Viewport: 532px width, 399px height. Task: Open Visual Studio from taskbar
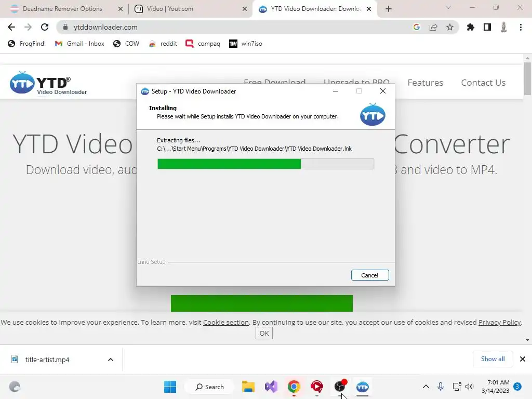tap(271, 387)
